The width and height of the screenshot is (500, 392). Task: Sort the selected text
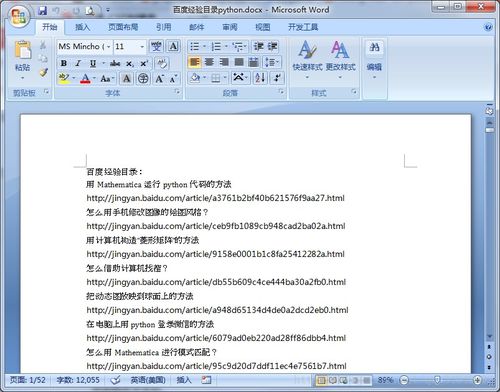tap(260, 78)
